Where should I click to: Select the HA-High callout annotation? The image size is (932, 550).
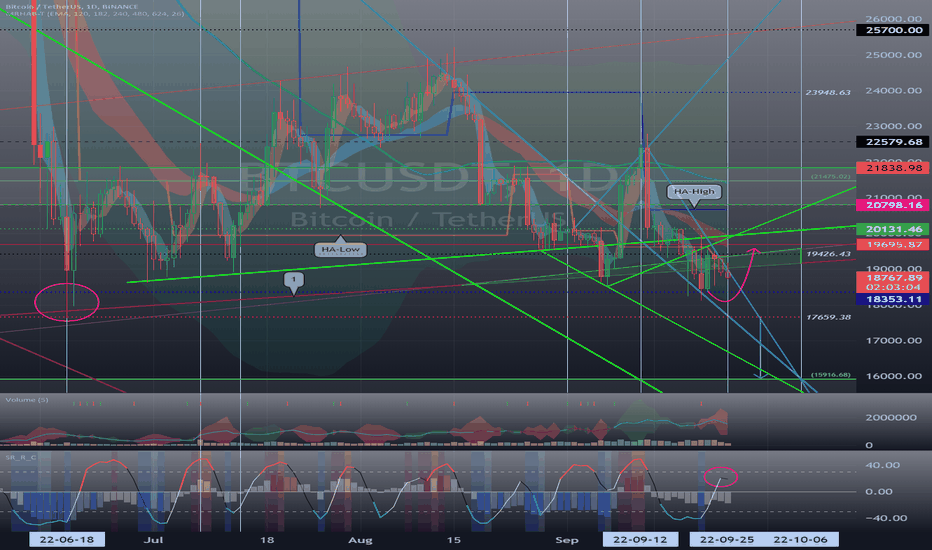[x=694, y=194]
